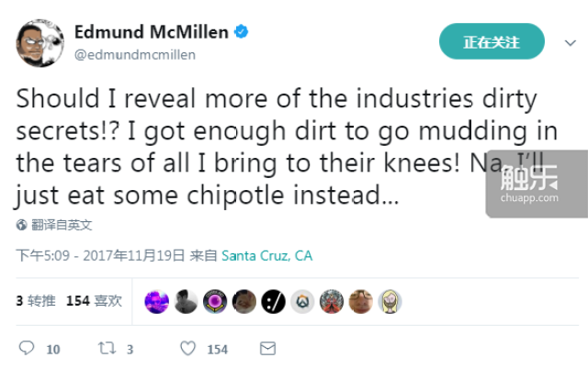This screenshot has width=588, height=369.
Task: Open Edmund McMillen's profile avatar
Action: coord(39,41)
